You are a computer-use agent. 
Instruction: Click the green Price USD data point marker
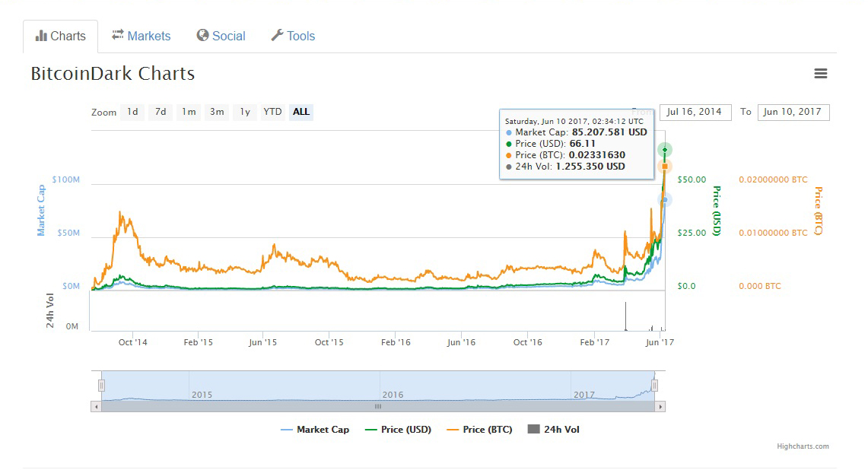(x=665, y=150)
